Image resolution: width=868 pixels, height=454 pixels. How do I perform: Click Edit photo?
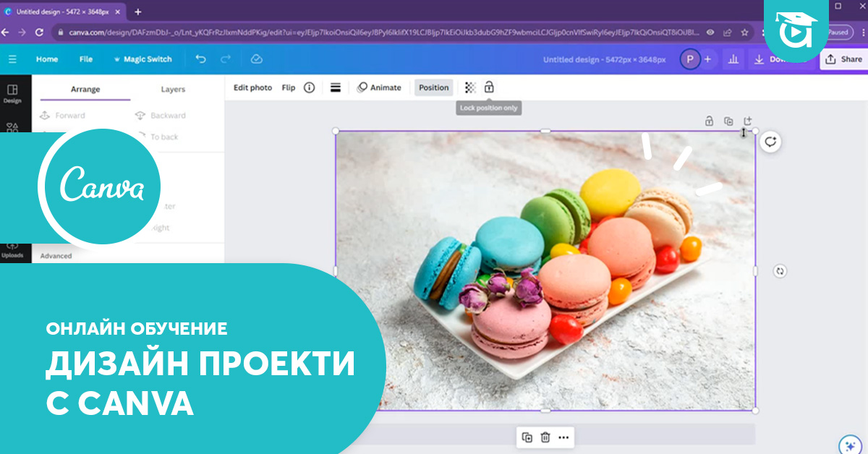pyautogui.click(x=252, y=87)
